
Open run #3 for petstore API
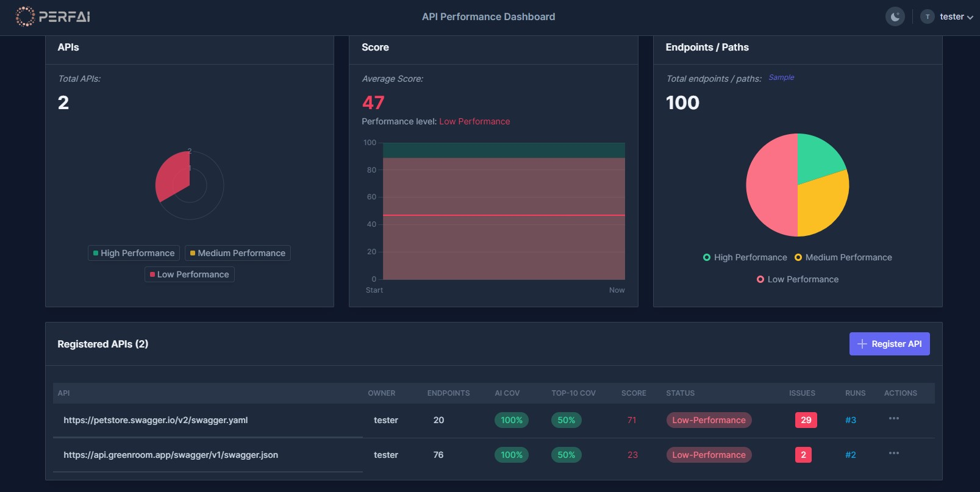(850, 420)
